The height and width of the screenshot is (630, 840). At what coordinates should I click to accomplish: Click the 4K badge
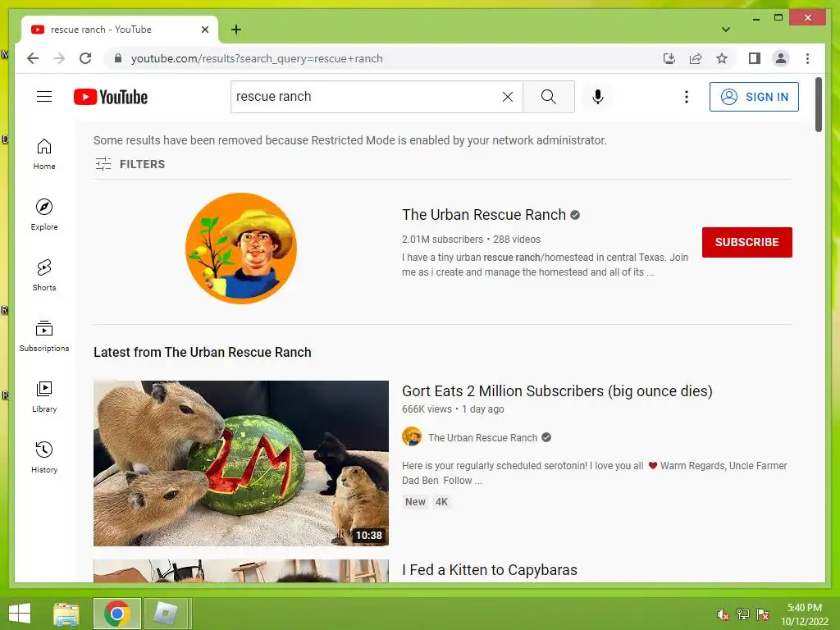tap(441, 501)
